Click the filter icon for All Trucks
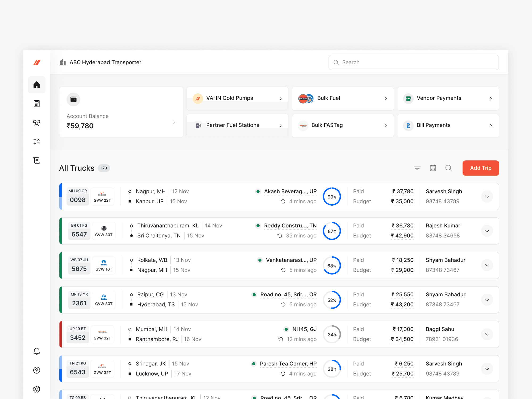This screenshot has width=532, height=399. [417, 168]
